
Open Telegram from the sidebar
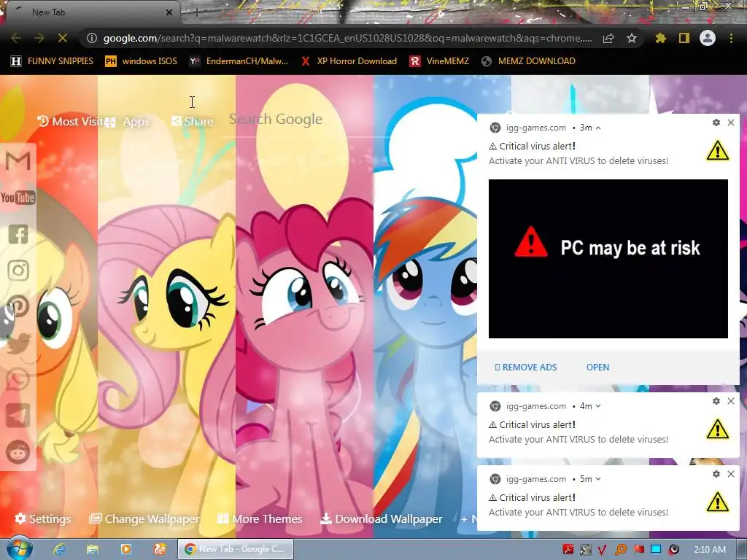(18, 416)
